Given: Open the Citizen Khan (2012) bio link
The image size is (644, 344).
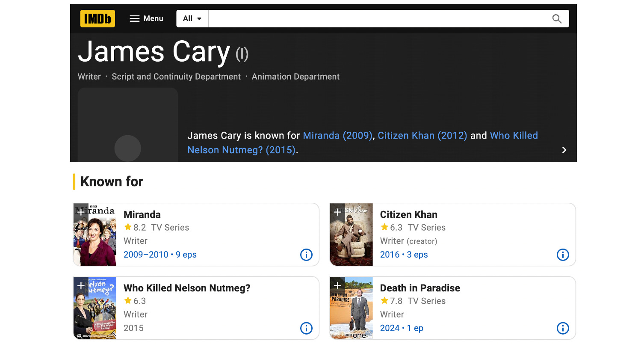Looking at the screenshot, I should tap(422, 136).
